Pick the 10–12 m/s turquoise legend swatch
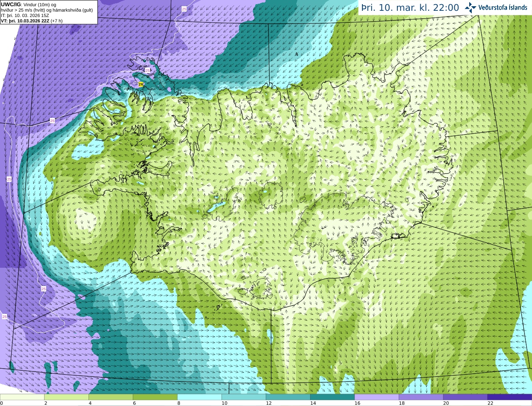The width and height of the screenshot is (532, 406). pos(244,397)
